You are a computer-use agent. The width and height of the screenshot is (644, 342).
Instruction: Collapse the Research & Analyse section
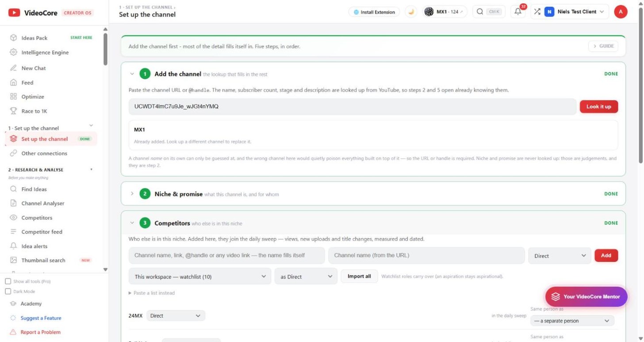[x=92, y=169]
